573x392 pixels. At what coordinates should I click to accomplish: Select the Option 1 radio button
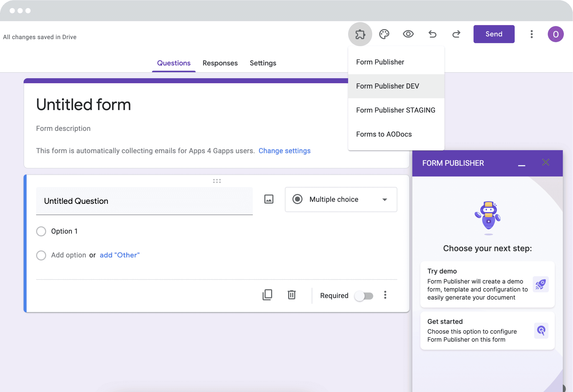tap(41, 231)
